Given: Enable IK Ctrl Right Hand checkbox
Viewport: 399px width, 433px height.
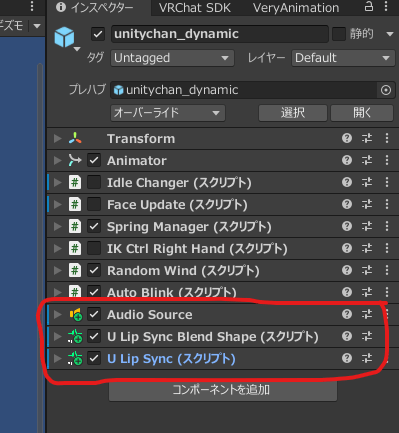Looking at the screenshot, I should pyautogui.click(x=94, y=248).
